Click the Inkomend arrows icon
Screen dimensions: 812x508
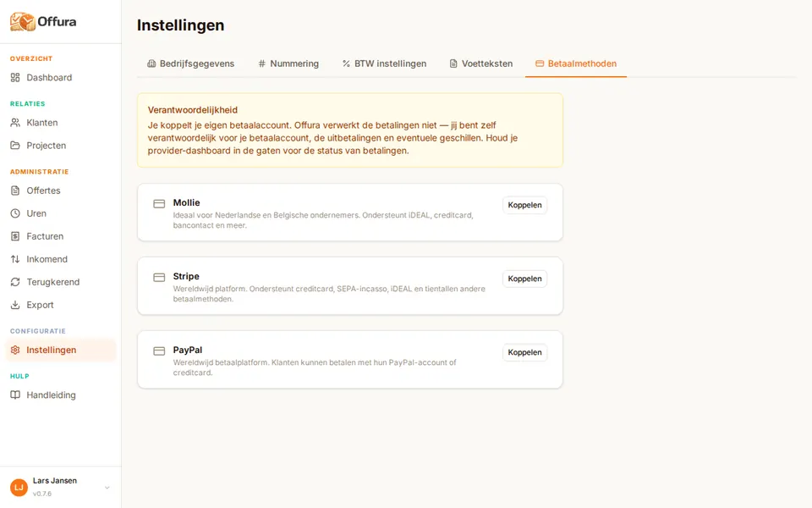click(15, 259)
